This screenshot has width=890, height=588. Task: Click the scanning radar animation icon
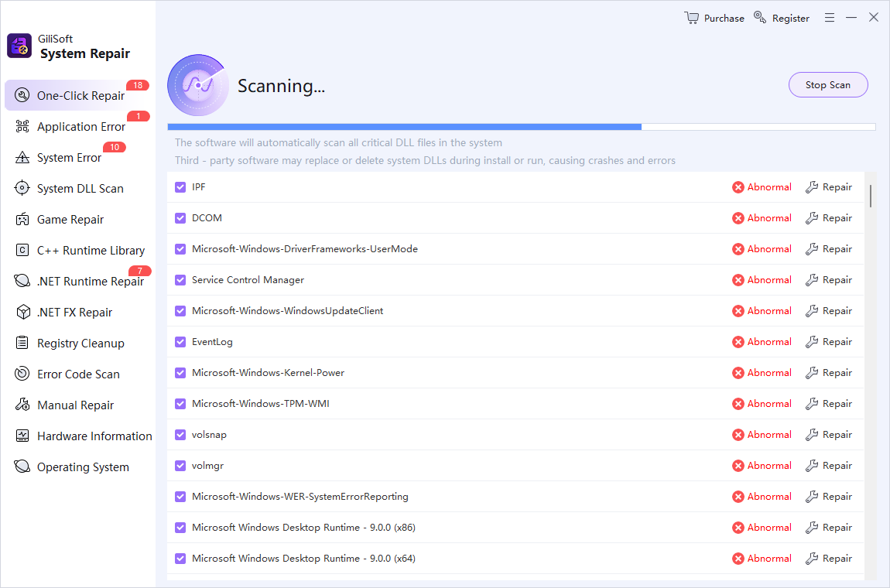[198, 85]
